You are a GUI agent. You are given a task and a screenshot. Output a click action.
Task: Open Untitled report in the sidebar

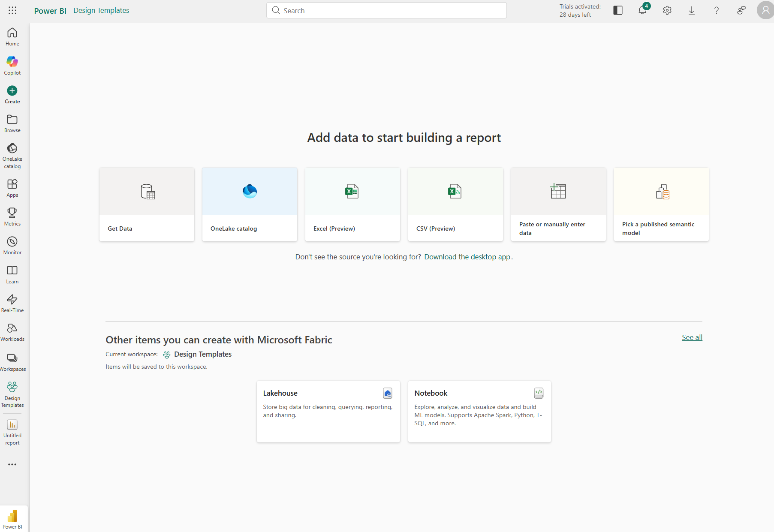click(x=12, y=432)
